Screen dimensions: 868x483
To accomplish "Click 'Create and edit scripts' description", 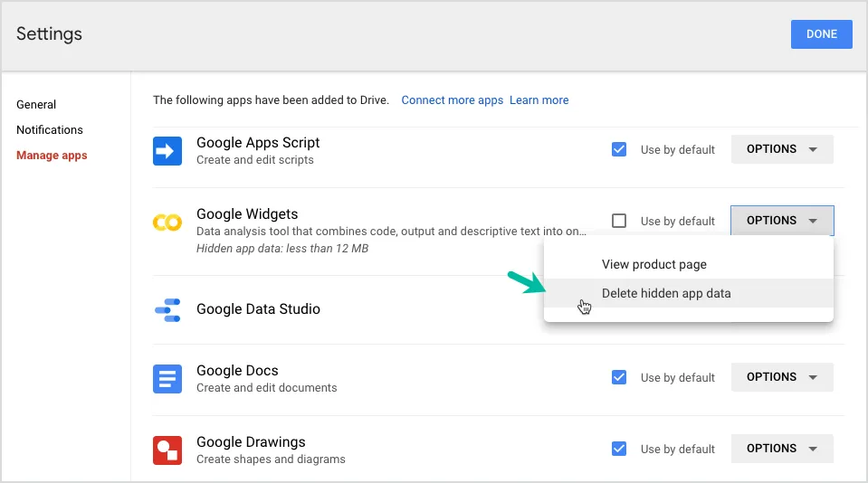I will point(254,160).
